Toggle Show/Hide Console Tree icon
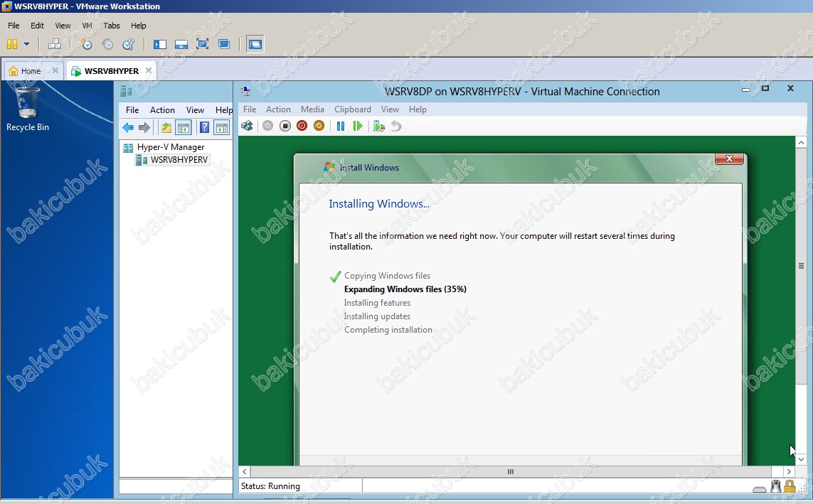The width and height of the screenshot is (813, 504). click(183, 127)
